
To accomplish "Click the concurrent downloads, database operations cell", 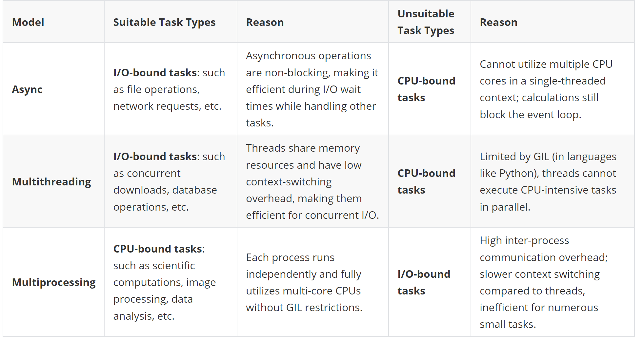I will [x=171, y=181].
